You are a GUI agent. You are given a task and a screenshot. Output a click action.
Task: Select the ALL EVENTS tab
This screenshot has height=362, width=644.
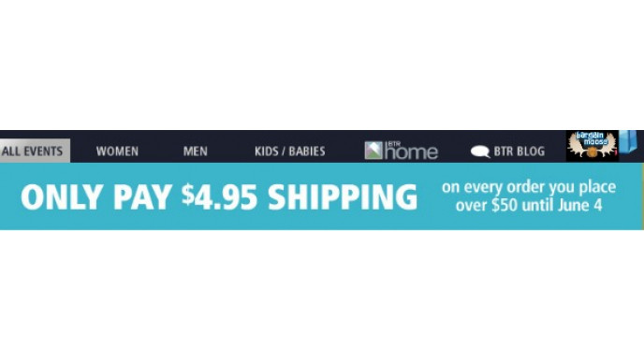pyautogui.click(x=35, y=151)
